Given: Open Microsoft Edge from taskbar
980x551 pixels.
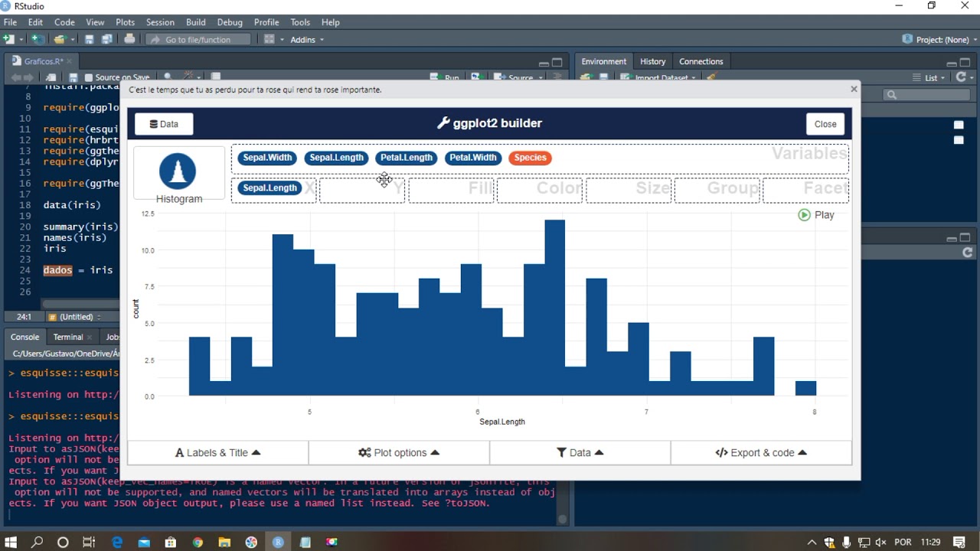Looking at the screenshot, I should tap(117, 542).
